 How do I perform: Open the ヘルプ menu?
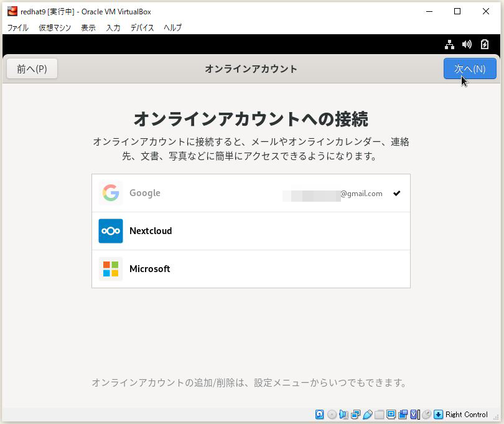(172, 27)
